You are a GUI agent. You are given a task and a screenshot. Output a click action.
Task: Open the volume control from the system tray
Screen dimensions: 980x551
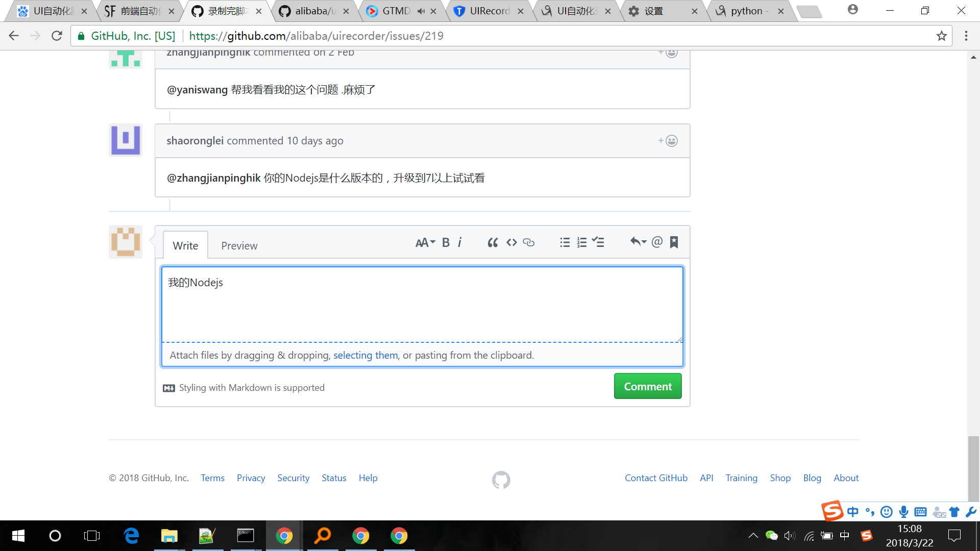(x=790, y=536)
